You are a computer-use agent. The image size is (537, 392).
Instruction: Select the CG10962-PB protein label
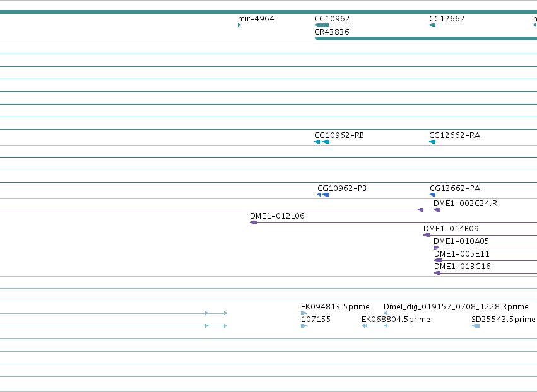point(342,188)
